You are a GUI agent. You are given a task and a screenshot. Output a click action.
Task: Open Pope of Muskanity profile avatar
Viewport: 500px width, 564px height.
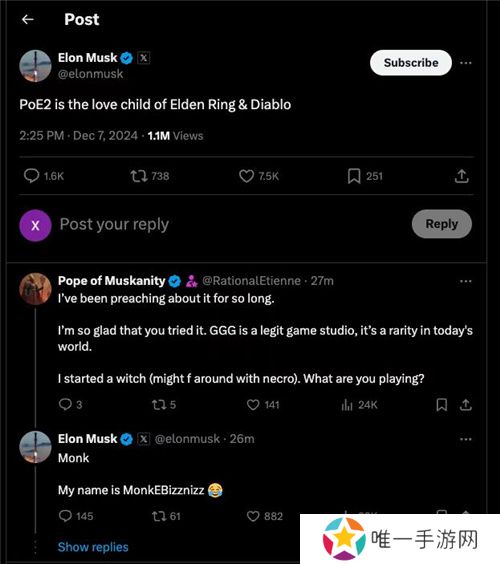pos(35,289)
